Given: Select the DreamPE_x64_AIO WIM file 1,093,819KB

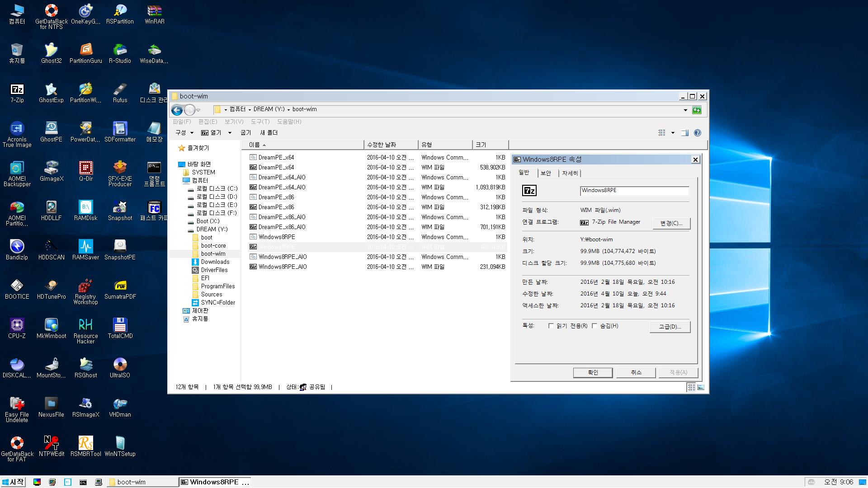Looking at the screenshot, I should click(x=377, y=187).
